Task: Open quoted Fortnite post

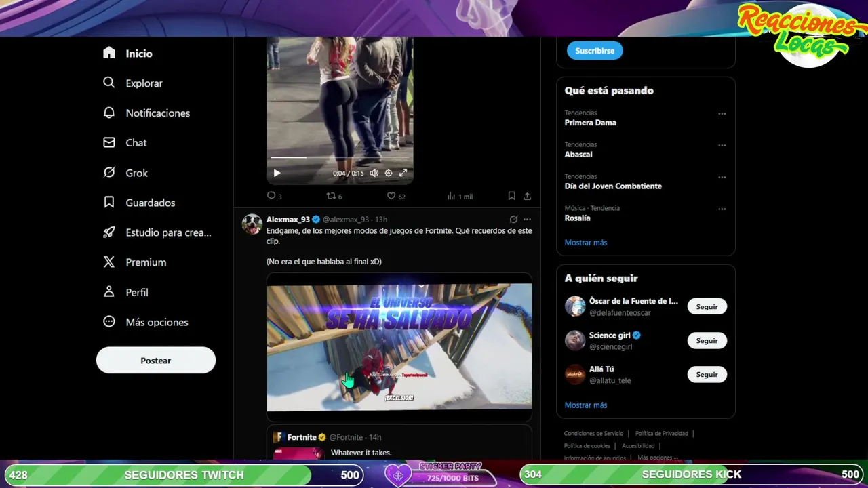Action: [399, 443]
